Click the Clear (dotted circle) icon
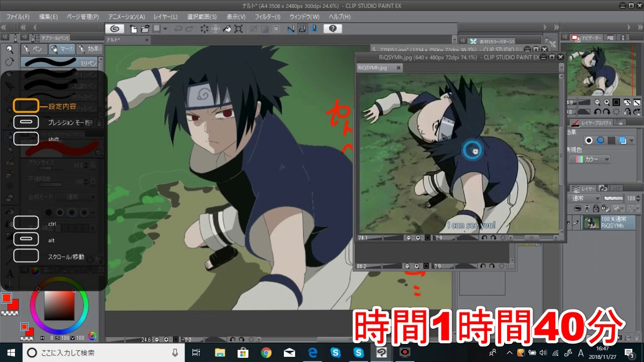 tap(204, 29)
